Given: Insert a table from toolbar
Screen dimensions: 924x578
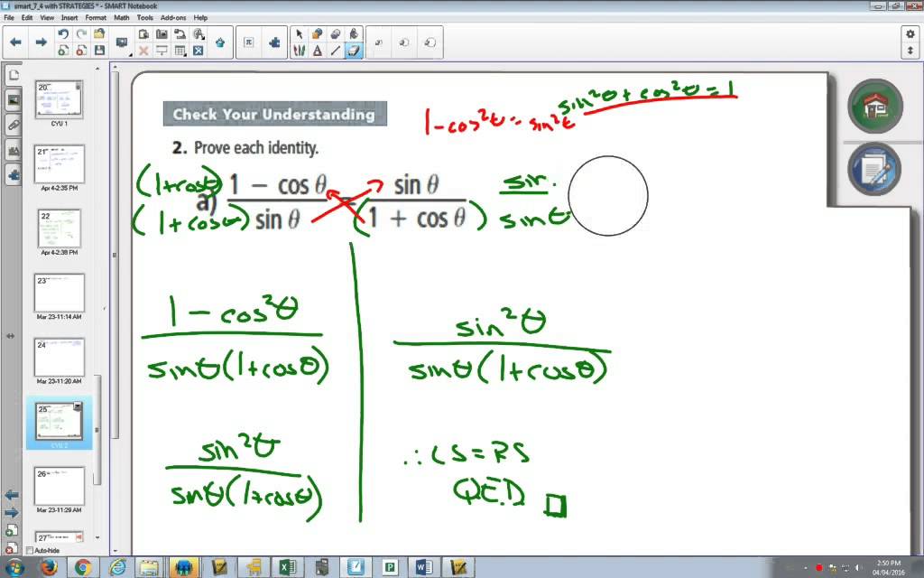Looking at the screenshot, I should point(180,51).
